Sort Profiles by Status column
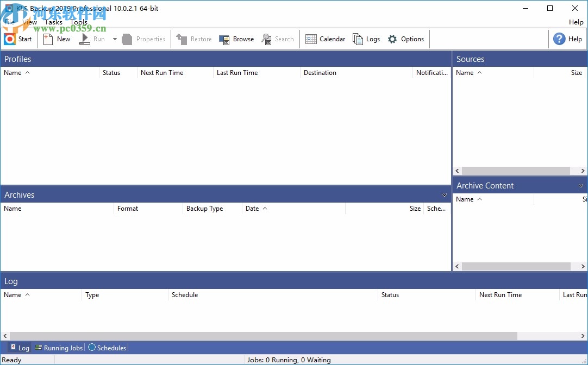This screenshot has width=588, height=365. 118,73
